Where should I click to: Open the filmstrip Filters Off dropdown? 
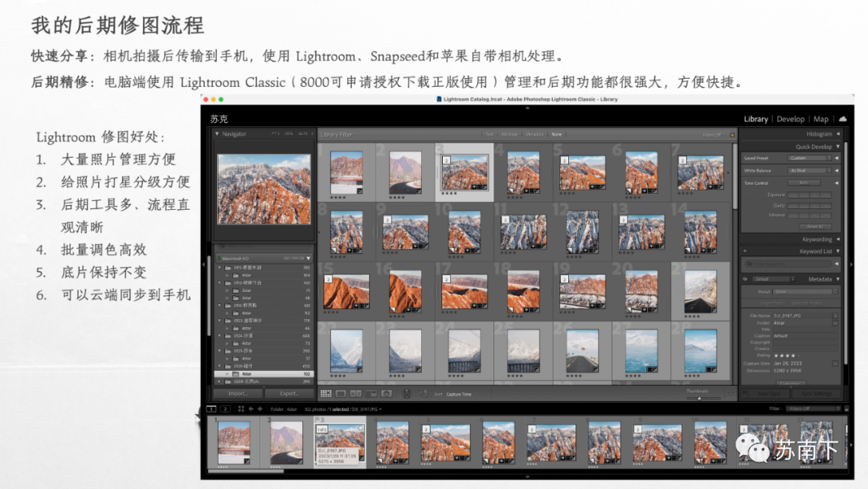point(813,409)
